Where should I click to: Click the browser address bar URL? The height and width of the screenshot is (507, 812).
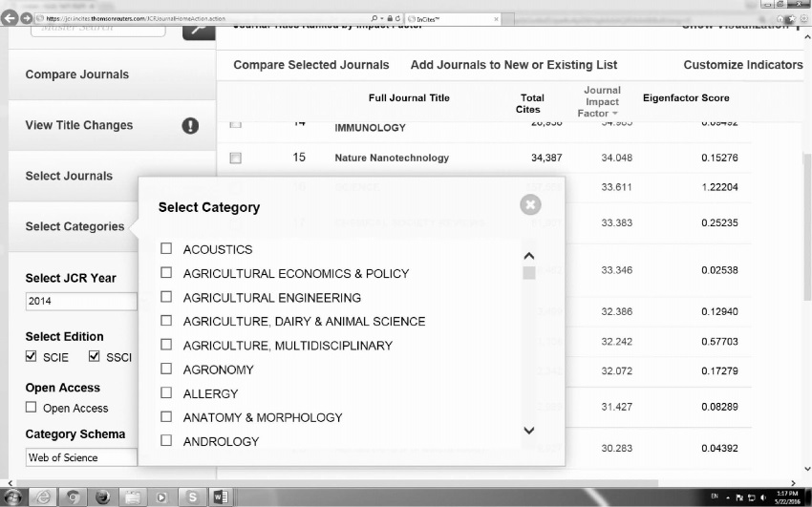(136, 19)
